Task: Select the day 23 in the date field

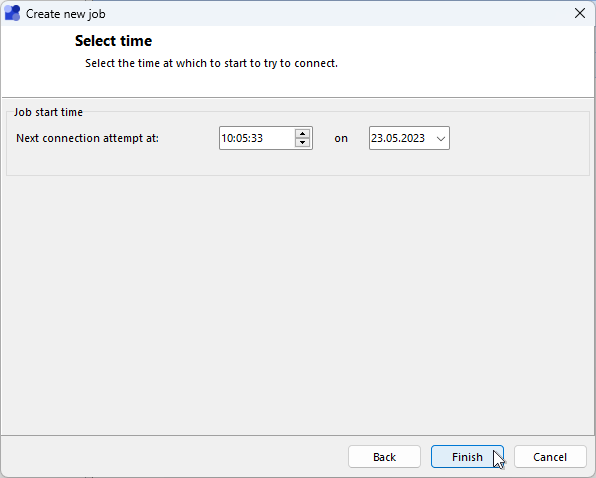Action: click(x=376, y=138)
